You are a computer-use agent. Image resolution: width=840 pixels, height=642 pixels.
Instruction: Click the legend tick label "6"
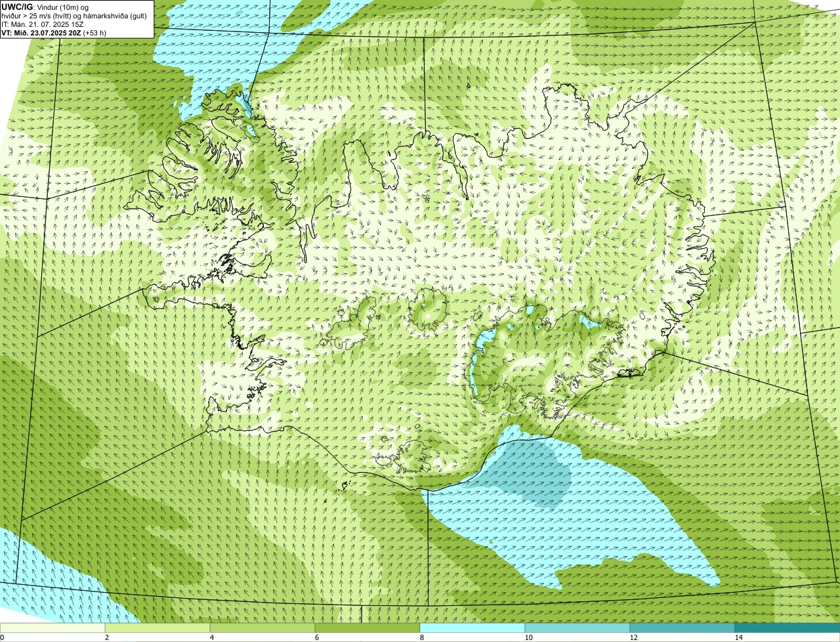pyautogui.click(x=316, y=637)
